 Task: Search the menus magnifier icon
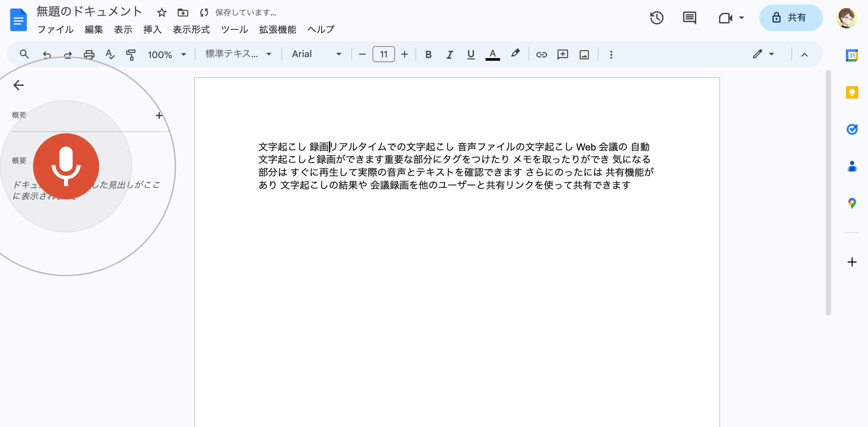pos(24,54)
